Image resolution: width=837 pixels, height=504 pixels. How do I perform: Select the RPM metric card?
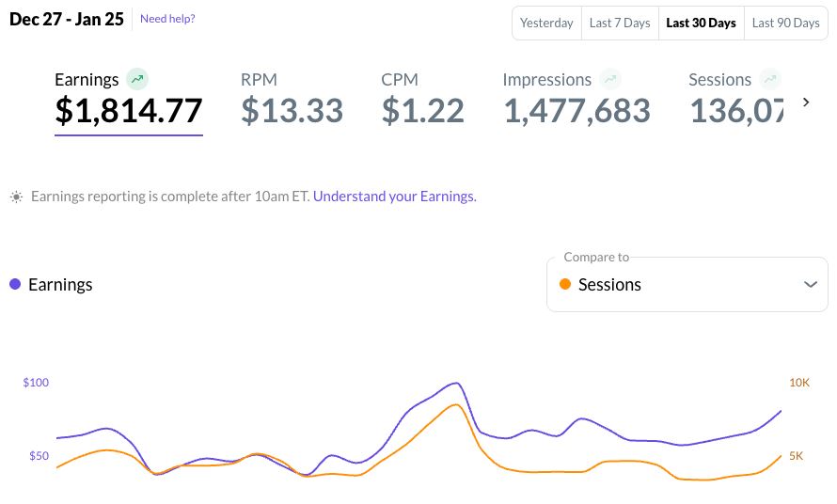[x=292, y=99]
